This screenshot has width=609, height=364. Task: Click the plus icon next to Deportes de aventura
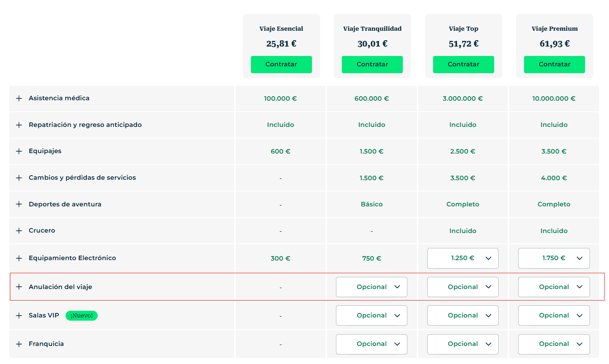[x=19, y=204]
